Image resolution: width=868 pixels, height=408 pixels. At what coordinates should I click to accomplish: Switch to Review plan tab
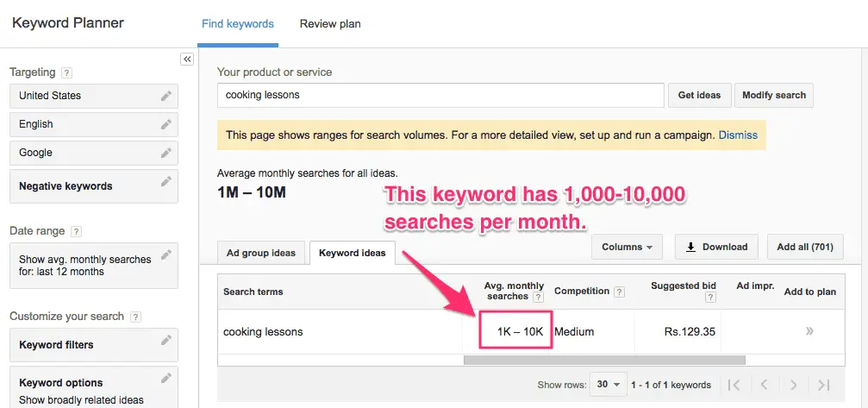pyautogui.click(x=330, y=24)
